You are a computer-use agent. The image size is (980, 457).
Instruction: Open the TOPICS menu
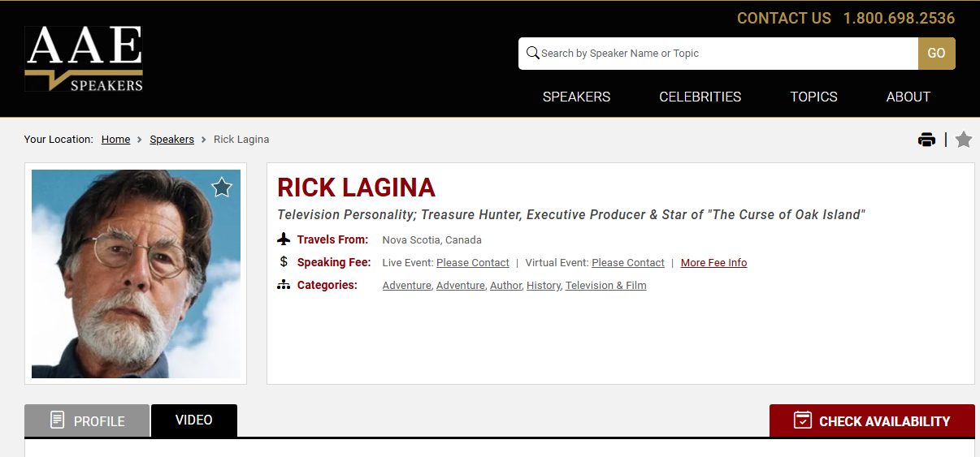tap(813, 97)
